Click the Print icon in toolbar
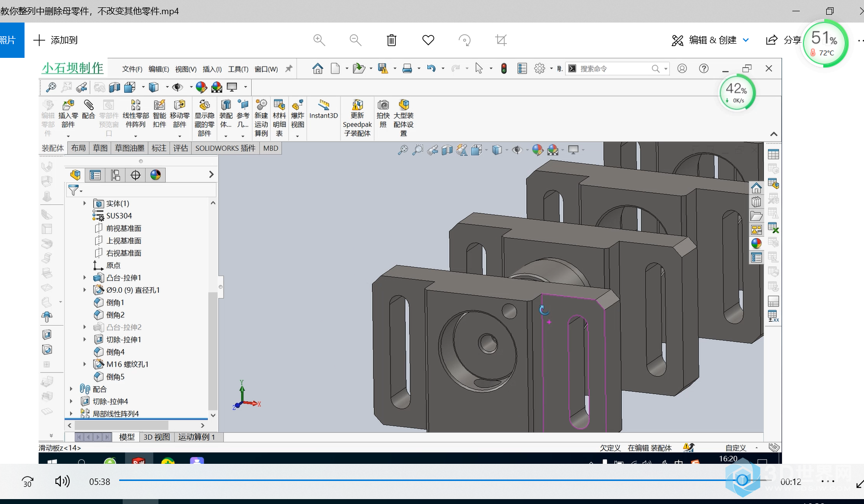The width and height of the screenshot is (864, 504). click(407, 69)
